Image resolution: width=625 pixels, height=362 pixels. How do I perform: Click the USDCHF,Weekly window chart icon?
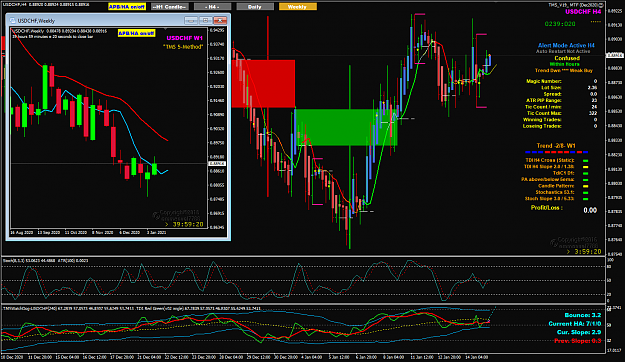(12, 20)
